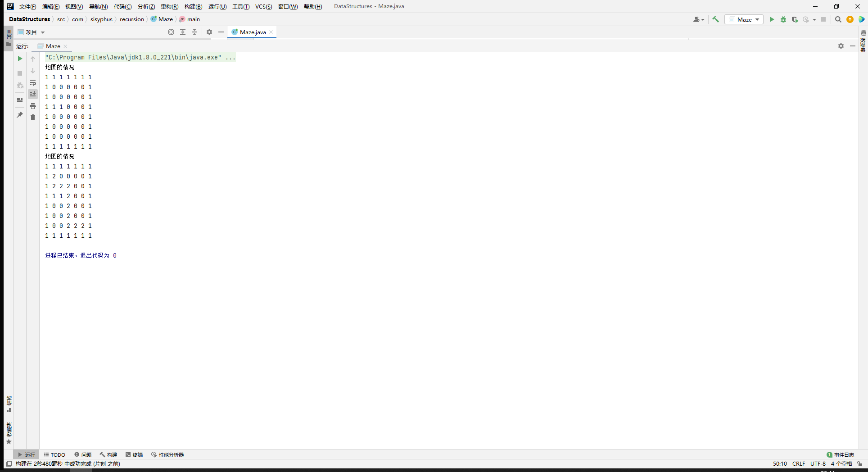Click the grey Stop square in top toolbar
The height and width of the screenshot is (472, 868).
tap(823, 19)
